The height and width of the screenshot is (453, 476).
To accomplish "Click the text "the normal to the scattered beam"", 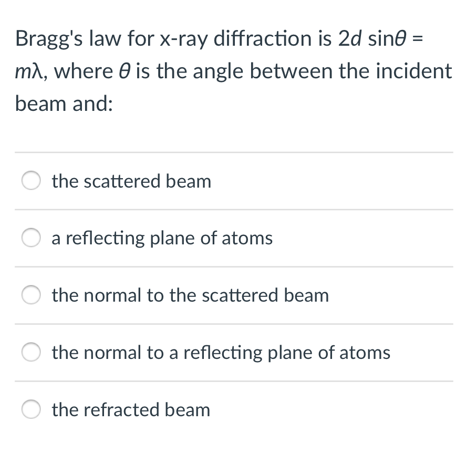I will coord(190,295).
